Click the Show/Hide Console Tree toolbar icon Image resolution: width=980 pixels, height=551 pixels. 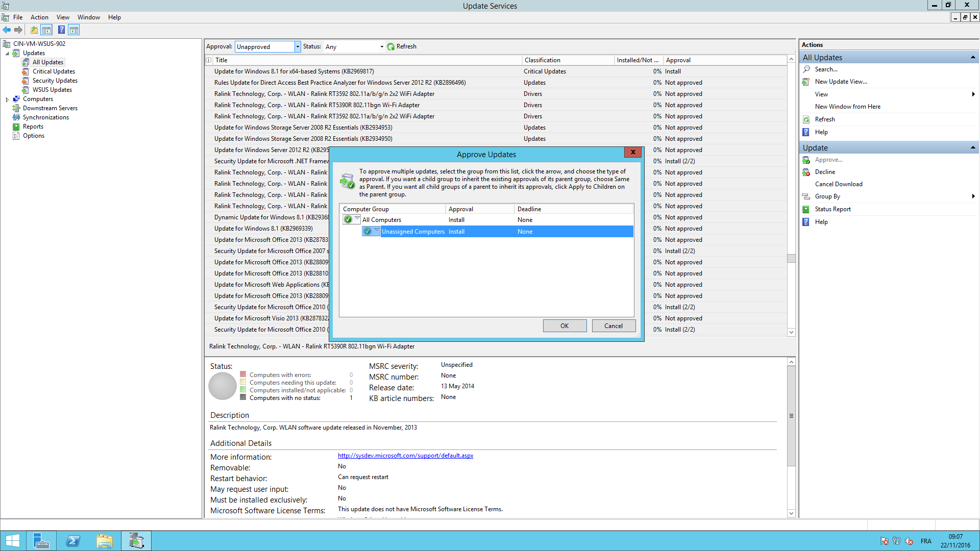(x=46, y=30)
